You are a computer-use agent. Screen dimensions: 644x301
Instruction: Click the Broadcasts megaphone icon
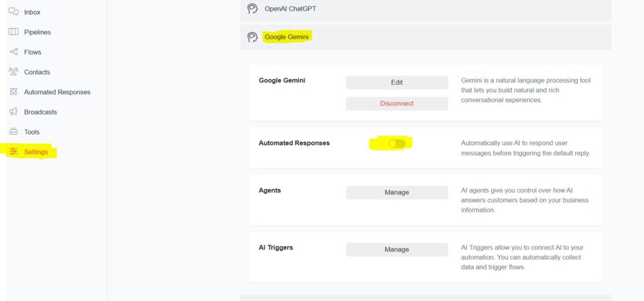(x=14, y=112)
